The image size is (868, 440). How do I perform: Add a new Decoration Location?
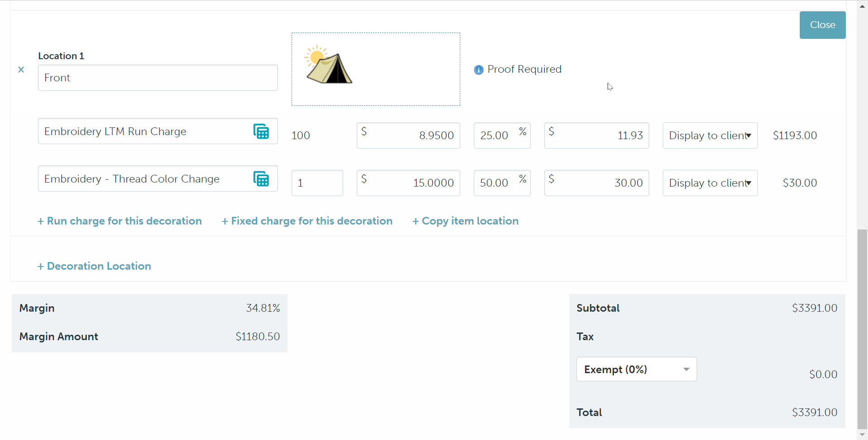pyautogui.click(x=94, y=266)
